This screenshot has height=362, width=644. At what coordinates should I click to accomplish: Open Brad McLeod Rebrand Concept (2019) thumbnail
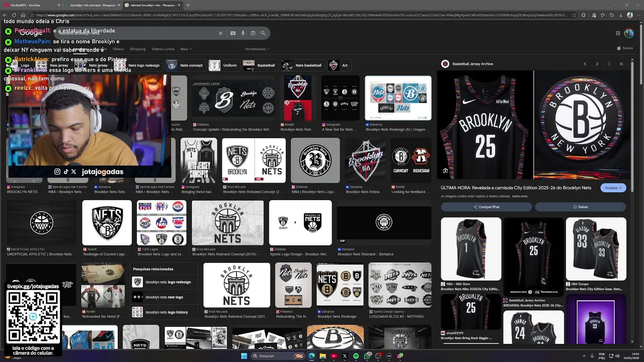coord(227,223)
